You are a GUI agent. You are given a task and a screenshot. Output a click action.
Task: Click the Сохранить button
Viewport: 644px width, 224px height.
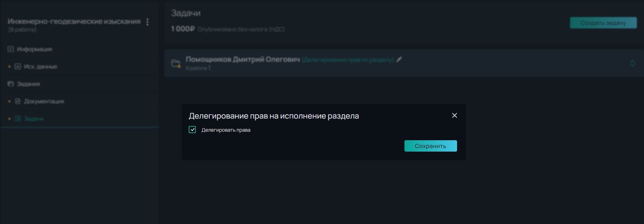(431, 146)
